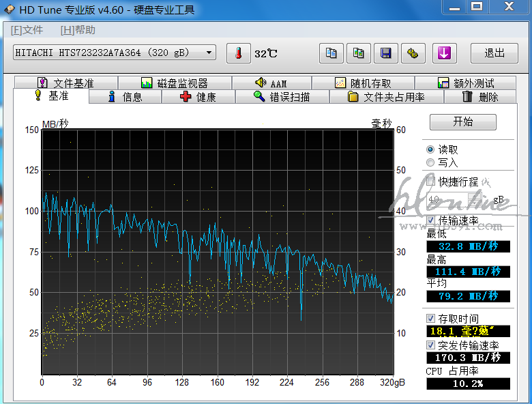Open the 磁盘监视器 disk monitor tab

pyautogui.click(x=175, y=83)
